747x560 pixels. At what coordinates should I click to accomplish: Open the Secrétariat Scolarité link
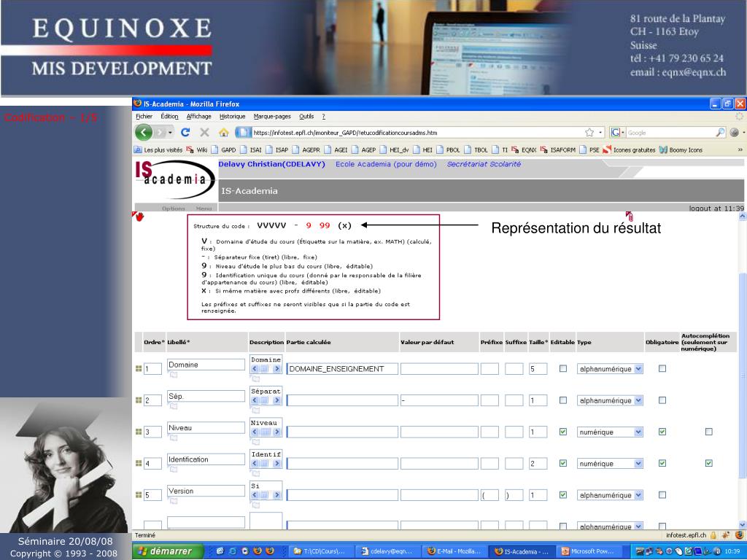484,164
